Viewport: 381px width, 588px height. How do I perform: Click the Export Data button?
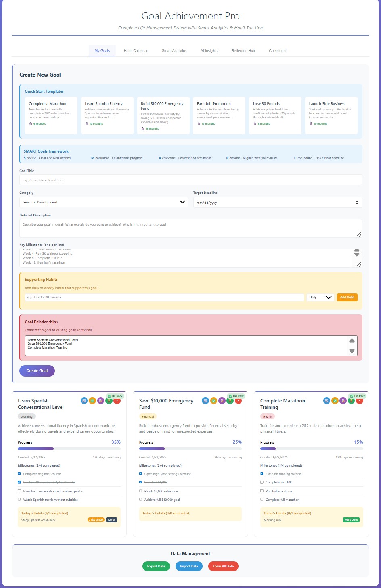[156, 566]
